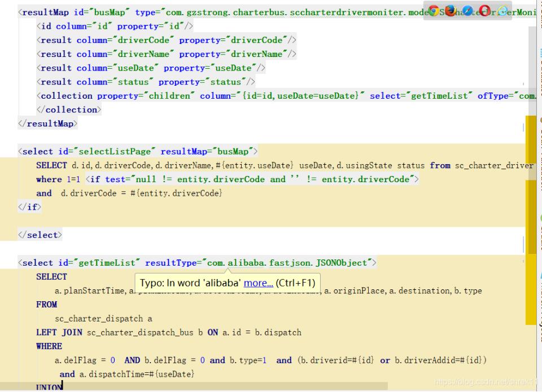Image resolution: width=542 pixels, height=392 pixels.
Task: Click the UNION keyword at bottom
Action: tap(49, 387)
